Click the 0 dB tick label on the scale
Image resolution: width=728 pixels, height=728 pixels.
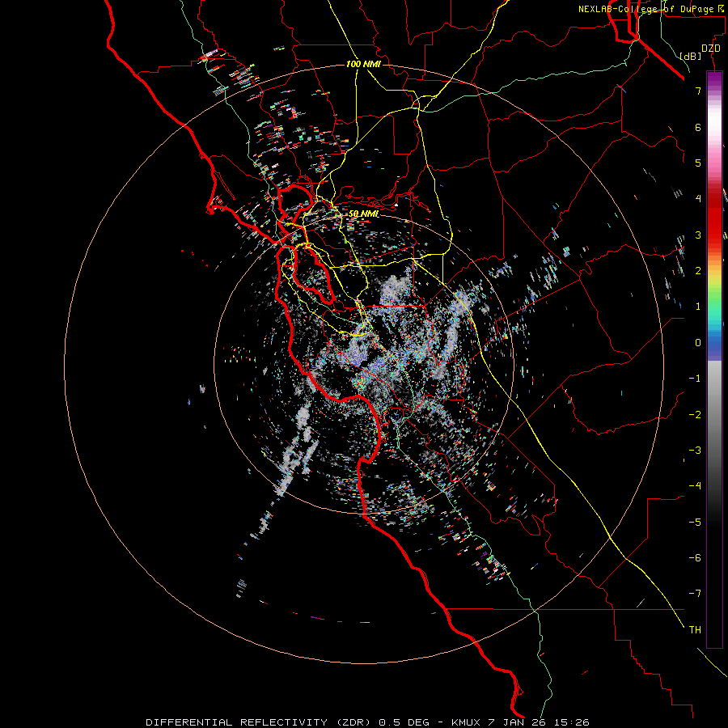(698, 343)
